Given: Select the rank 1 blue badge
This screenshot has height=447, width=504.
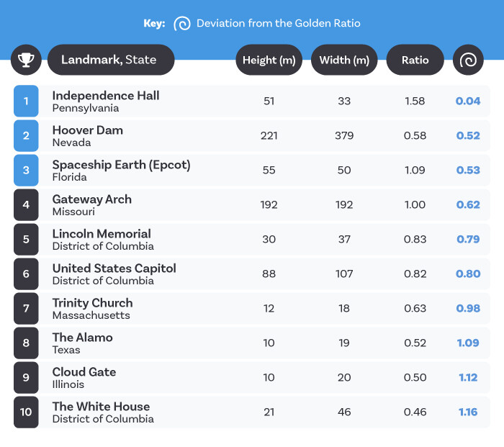Looking at the screenshot, I should (26, 101).
